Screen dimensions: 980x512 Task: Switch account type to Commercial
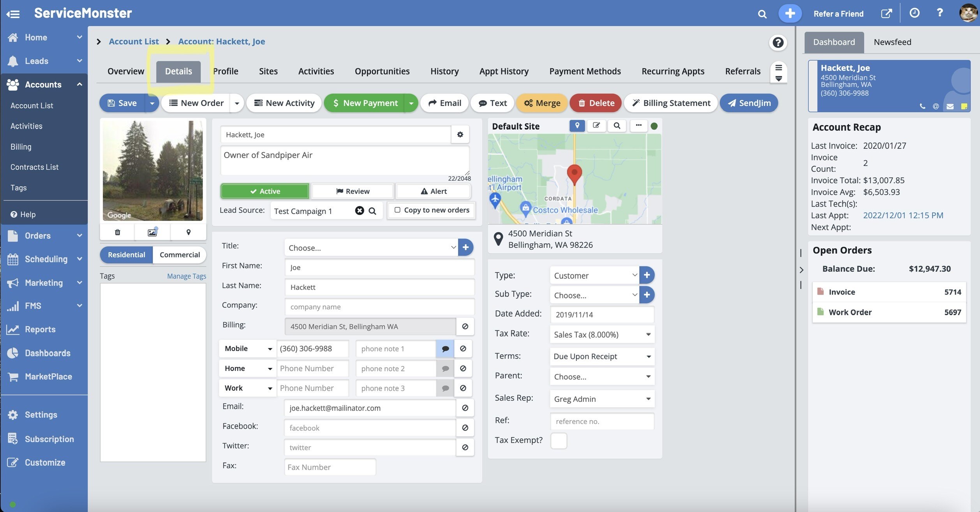click(x=180, y=255)
